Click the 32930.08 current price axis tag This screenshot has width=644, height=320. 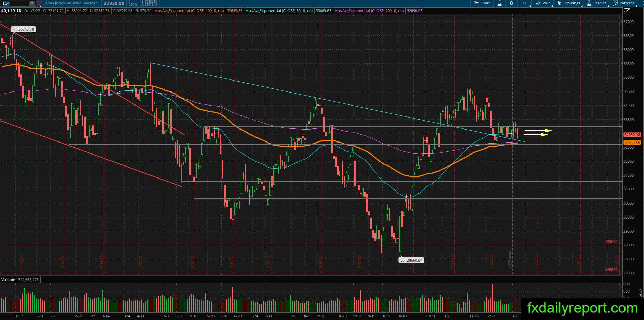click(632, 135)
